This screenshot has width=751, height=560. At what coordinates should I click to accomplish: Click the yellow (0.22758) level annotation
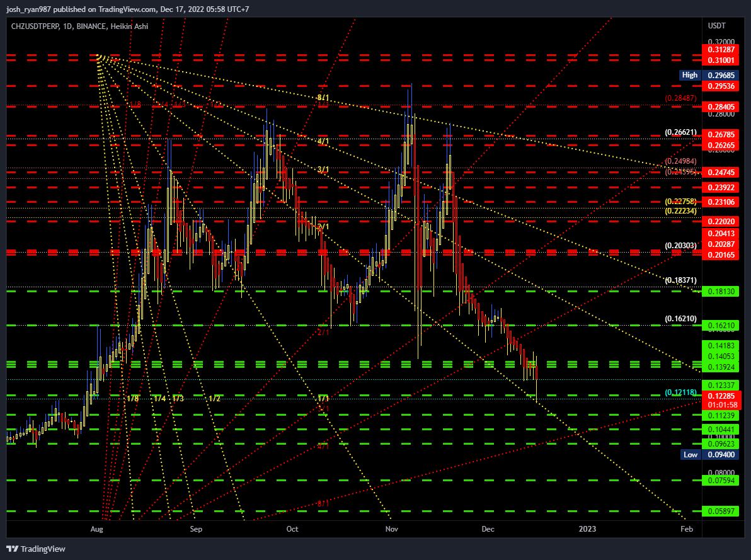click(x=680, y=202)
